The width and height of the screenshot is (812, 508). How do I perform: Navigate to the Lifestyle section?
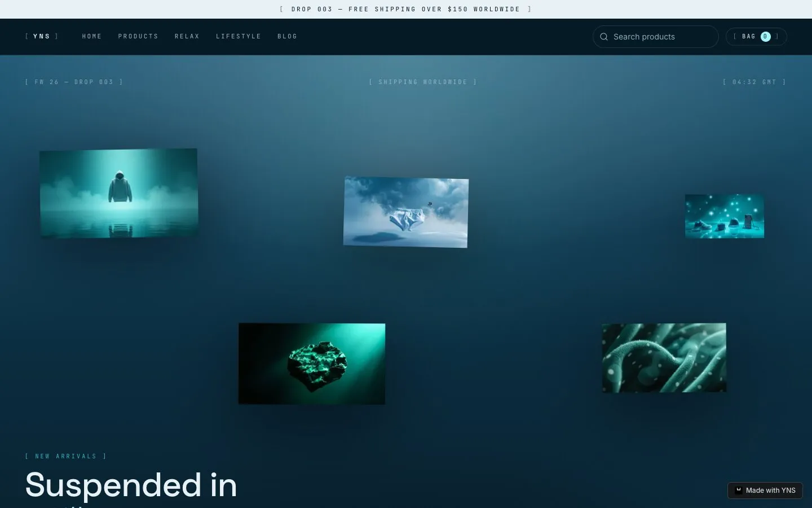pyautogui.click(x=239, y=36)
